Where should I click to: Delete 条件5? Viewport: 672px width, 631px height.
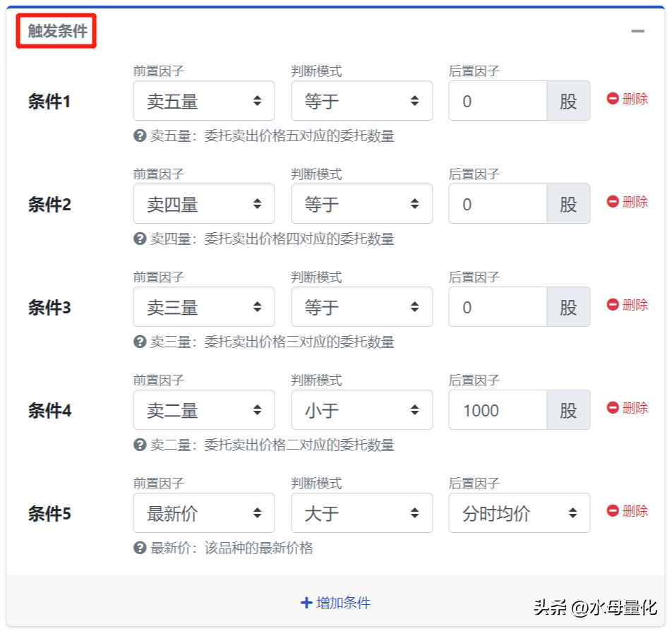[x=628, y=510]
